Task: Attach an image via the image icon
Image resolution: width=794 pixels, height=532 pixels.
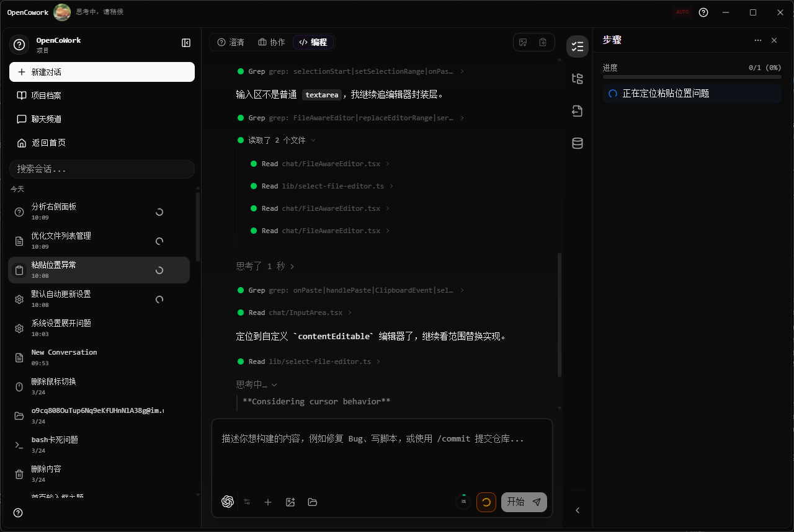Action: tap(290, 502)
